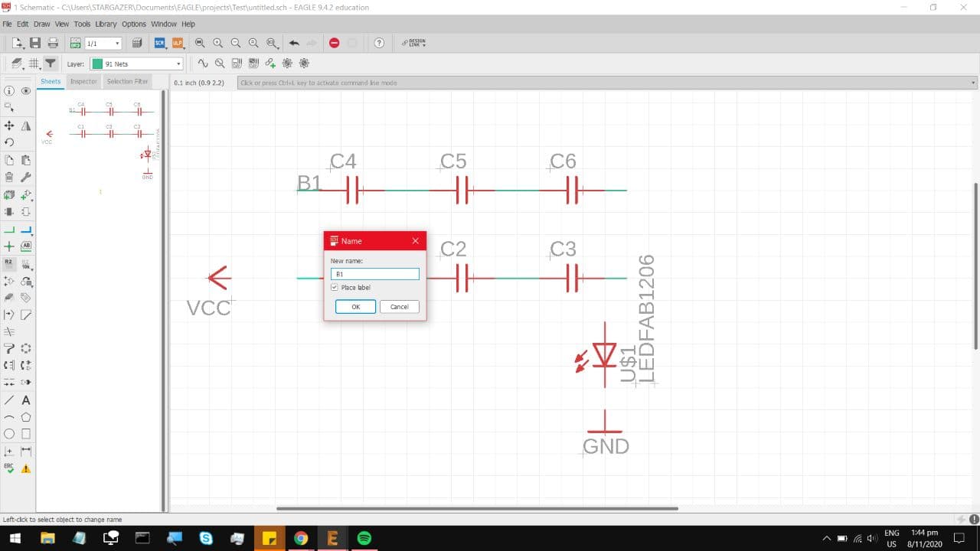The height and width of the screenshot is (551, 980).
Task: Click the New name input field
Action: click(375, 273)
